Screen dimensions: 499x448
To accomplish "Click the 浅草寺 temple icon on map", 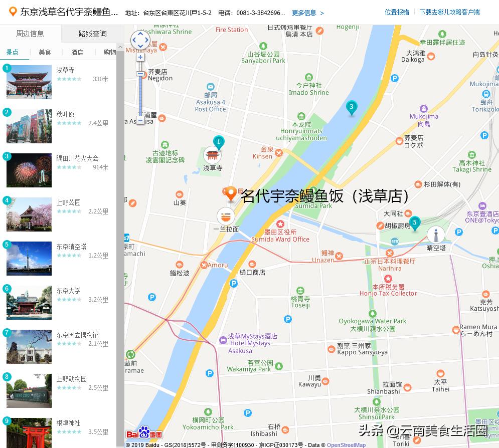I will (x=212, y=155).
